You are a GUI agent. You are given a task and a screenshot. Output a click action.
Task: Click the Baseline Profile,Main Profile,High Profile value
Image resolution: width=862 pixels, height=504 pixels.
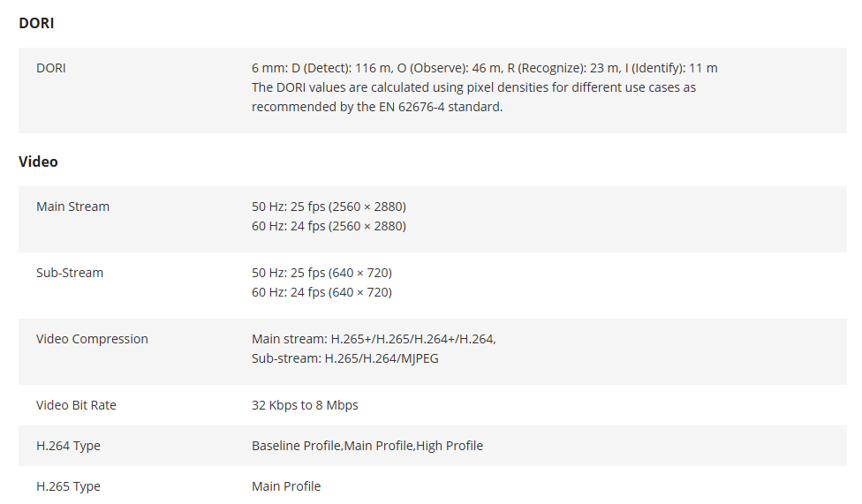click(367, 446)
